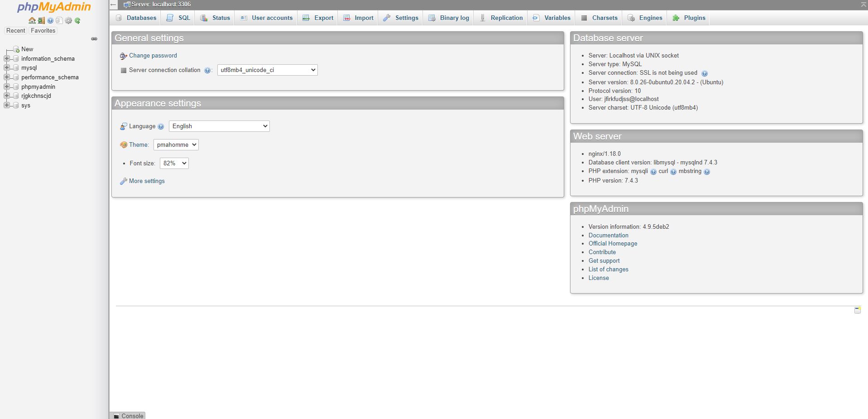
Task: Select the sys database name
Action: [x=26, y=105]
